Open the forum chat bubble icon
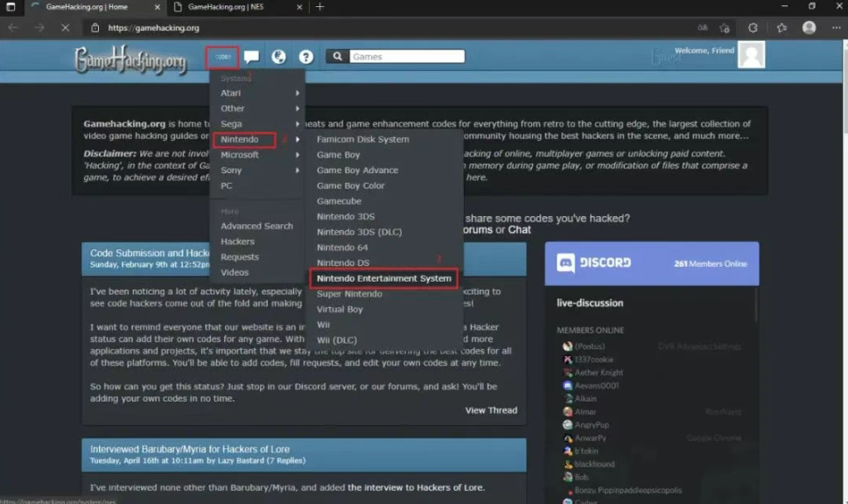 pyautogui.click(x=251, y=57)
